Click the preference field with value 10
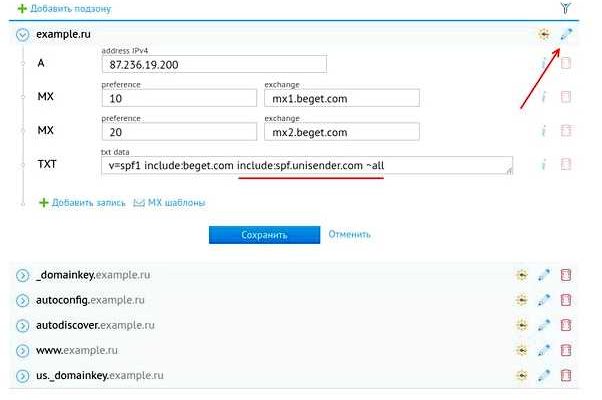The image size is (602, 400). coord(179,98)
